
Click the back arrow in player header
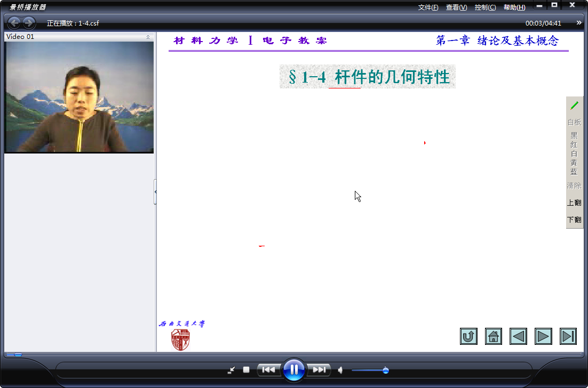point(14,23)
